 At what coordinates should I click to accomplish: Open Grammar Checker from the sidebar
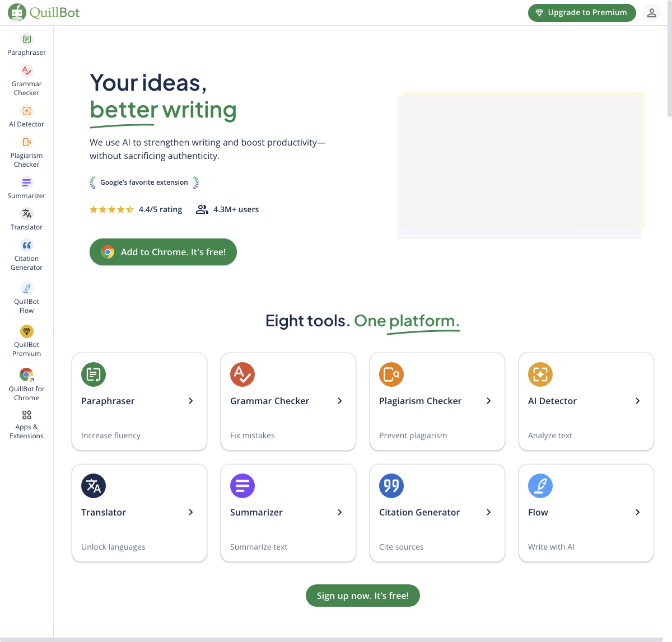click(x=26, y=71)
